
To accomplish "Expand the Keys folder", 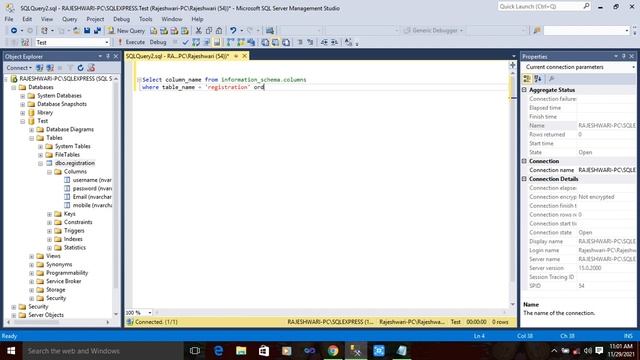I will point(49,214).
